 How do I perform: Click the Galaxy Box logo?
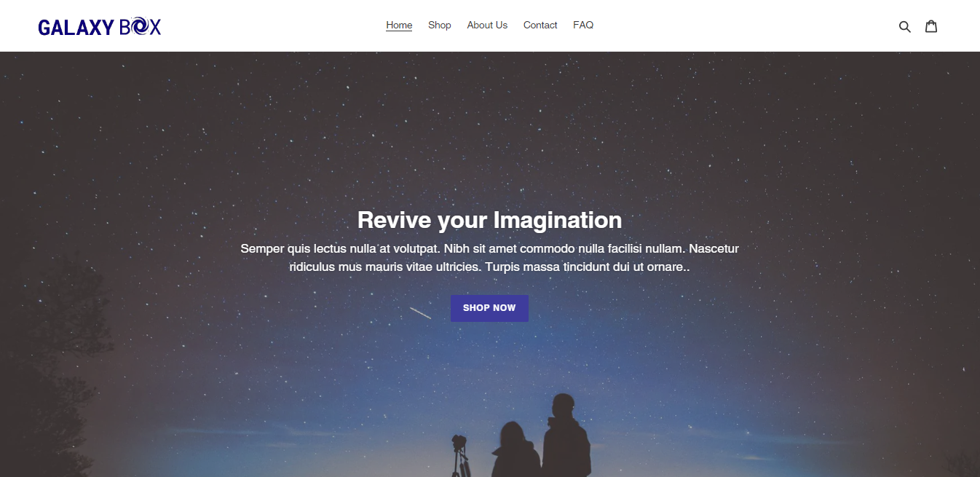100,27
